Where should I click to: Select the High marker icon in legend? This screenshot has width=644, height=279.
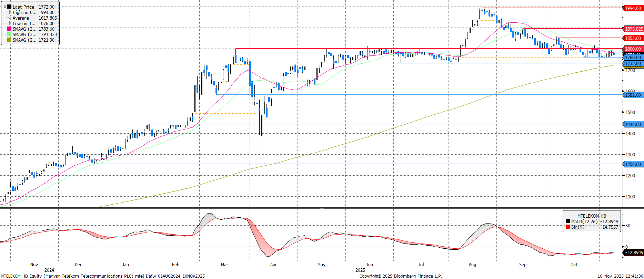pos(9,12)
